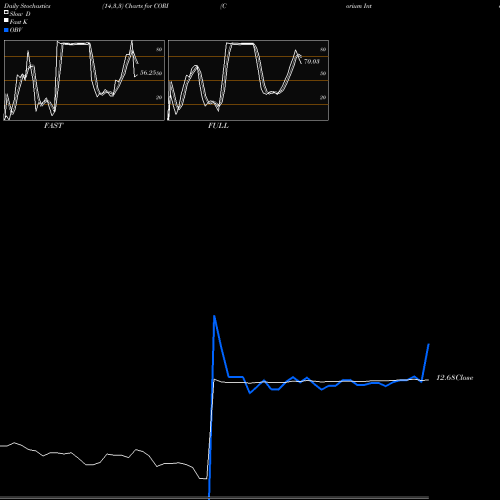Click the 'OBV' legend text
500x500 pixels.
click(16, 30)
